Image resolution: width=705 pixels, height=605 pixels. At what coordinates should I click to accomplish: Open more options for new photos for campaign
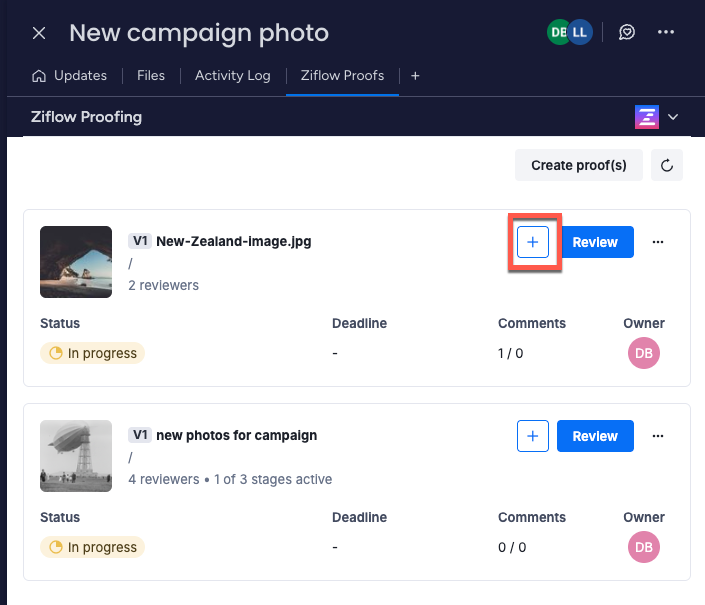click(658, 436)
